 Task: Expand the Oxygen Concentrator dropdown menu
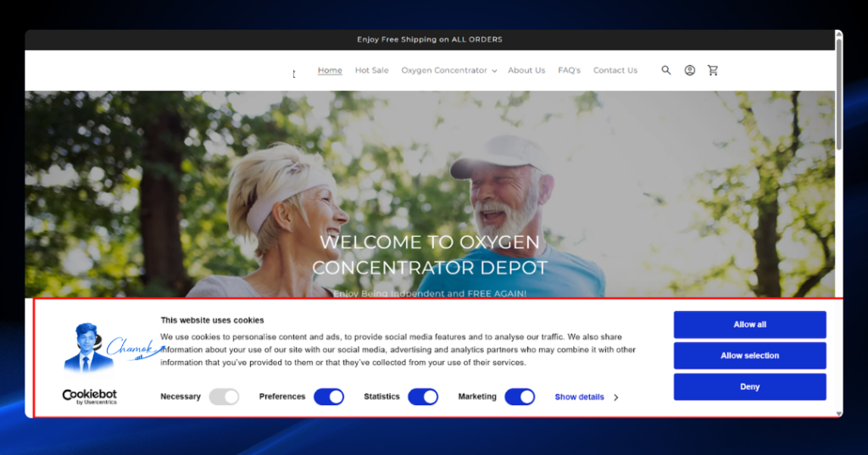449,70
